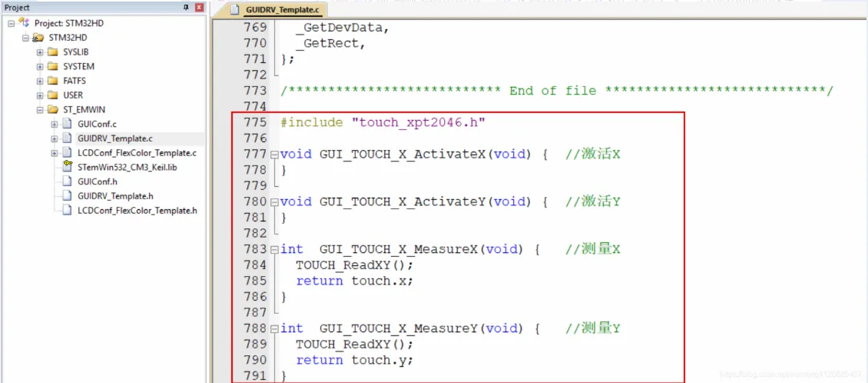Open STemWin532_CM3_Keil.lib in the tree
This screenshot has height=383, width=868.
(127, 168)
